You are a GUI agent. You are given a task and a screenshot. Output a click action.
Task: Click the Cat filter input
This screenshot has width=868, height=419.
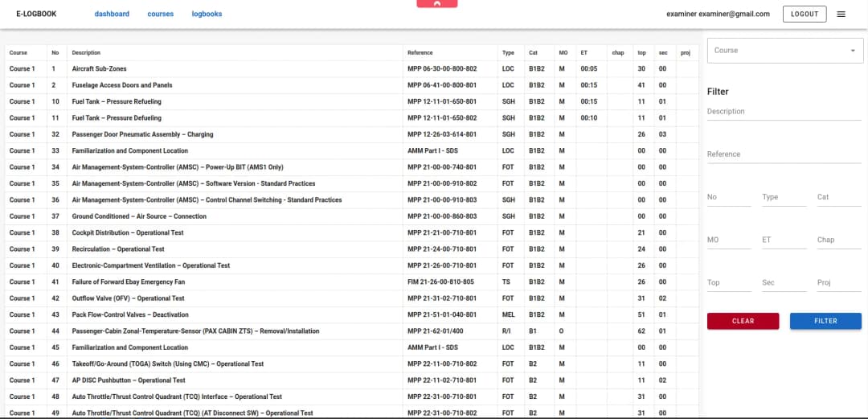838,197
